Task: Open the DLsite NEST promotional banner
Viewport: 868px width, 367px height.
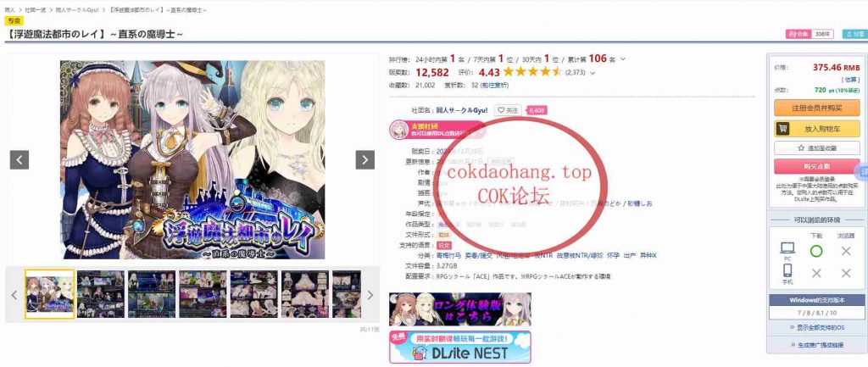Action: coord(459,347)
